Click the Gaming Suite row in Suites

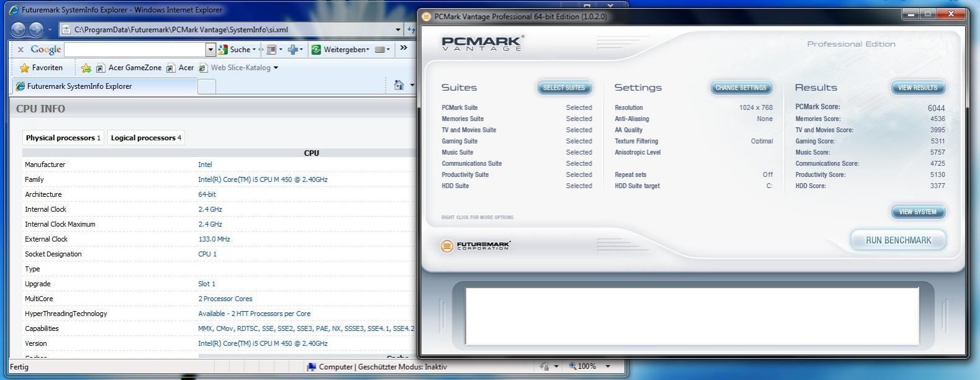tap(517, 141)
